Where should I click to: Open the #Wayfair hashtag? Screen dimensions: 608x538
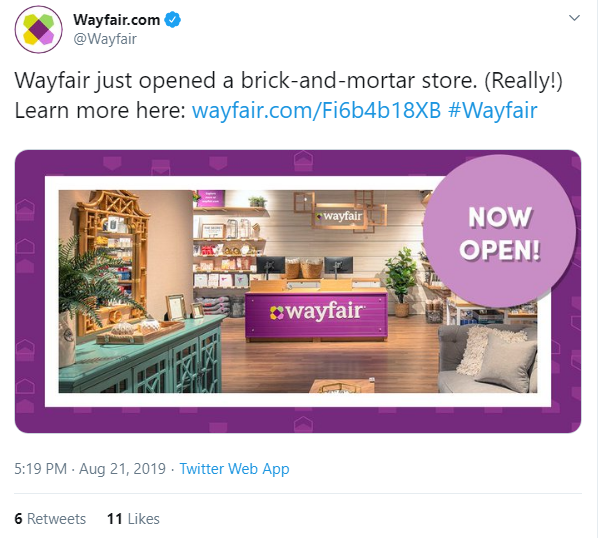click(492, 110)
